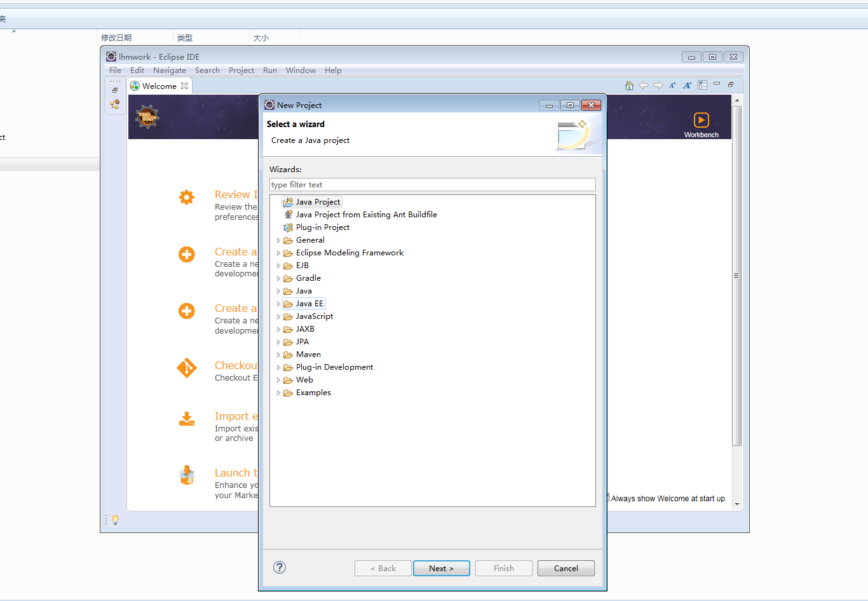Open the Search menu
868x601 pixels.
click(x=207, y=71)
